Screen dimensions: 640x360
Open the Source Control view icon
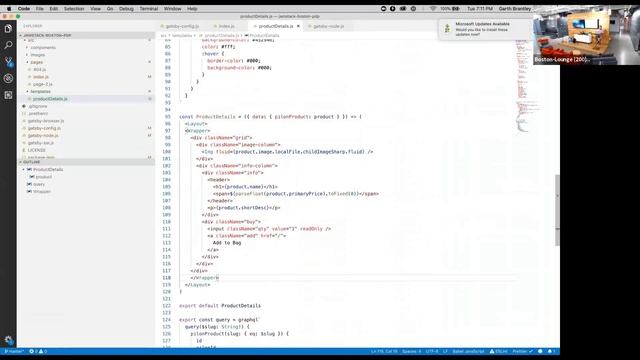click(x=8, y=62)
